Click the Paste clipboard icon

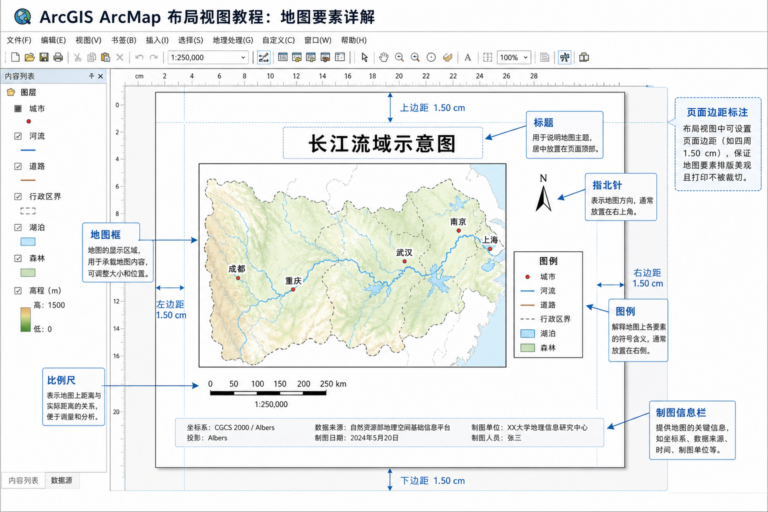105,57
